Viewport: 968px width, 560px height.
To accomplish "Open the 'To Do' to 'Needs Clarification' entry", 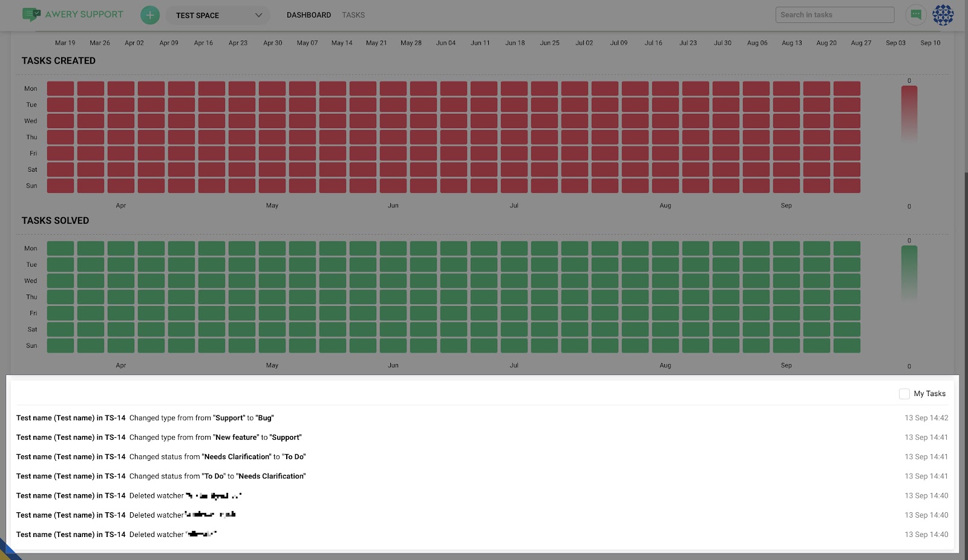I will (217, 476).
